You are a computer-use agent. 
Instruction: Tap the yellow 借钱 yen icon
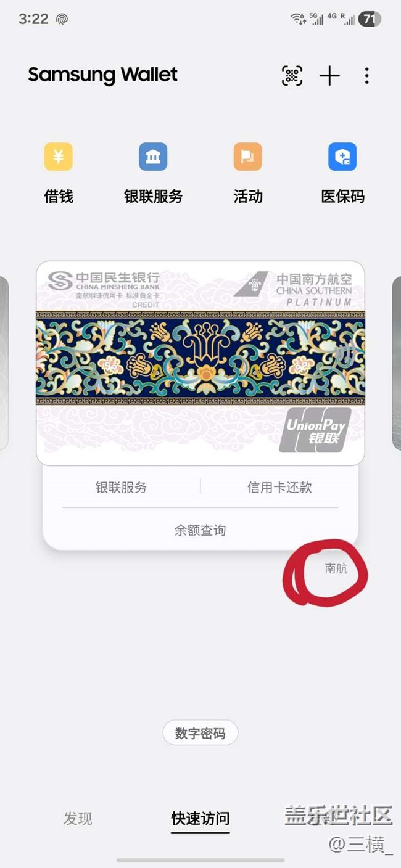point(59,157)
